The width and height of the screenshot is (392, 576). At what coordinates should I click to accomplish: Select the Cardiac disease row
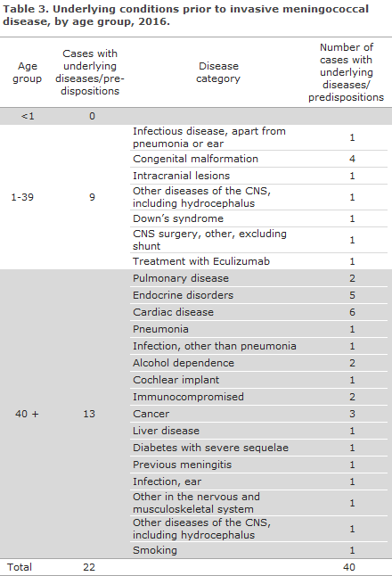point(258,312)
